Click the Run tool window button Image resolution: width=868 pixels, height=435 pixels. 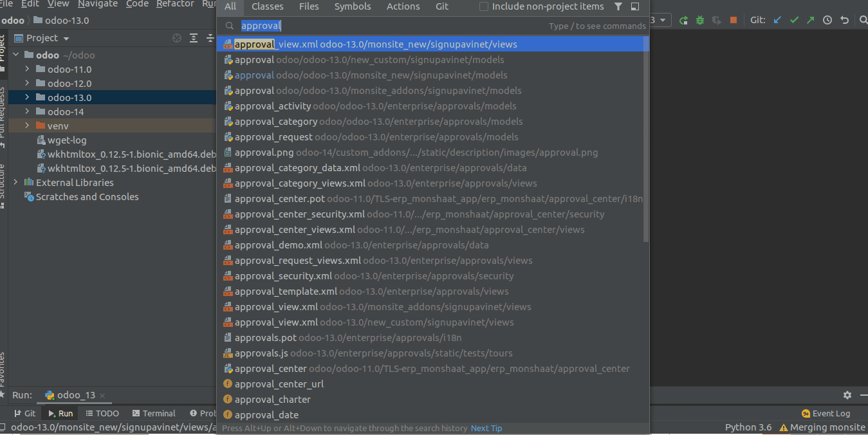pos(60,413)
